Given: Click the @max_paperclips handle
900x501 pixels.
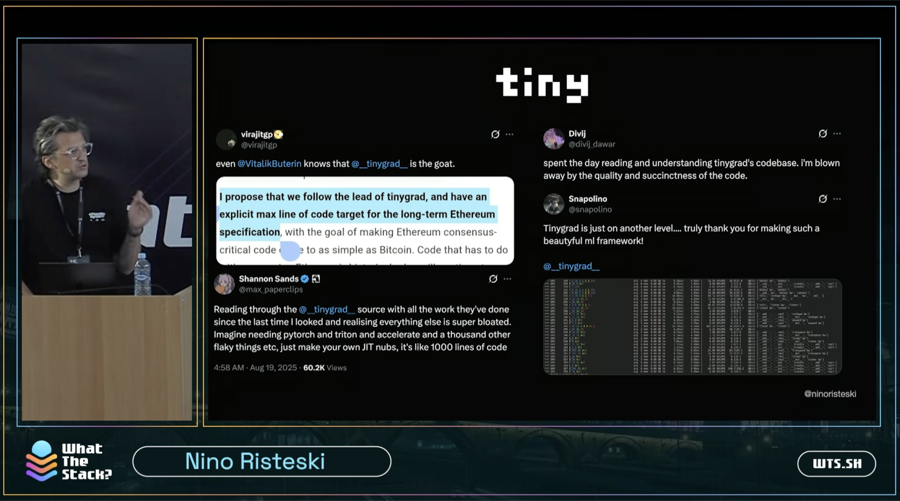Looking at the screenshot, I should click(271, 290).
